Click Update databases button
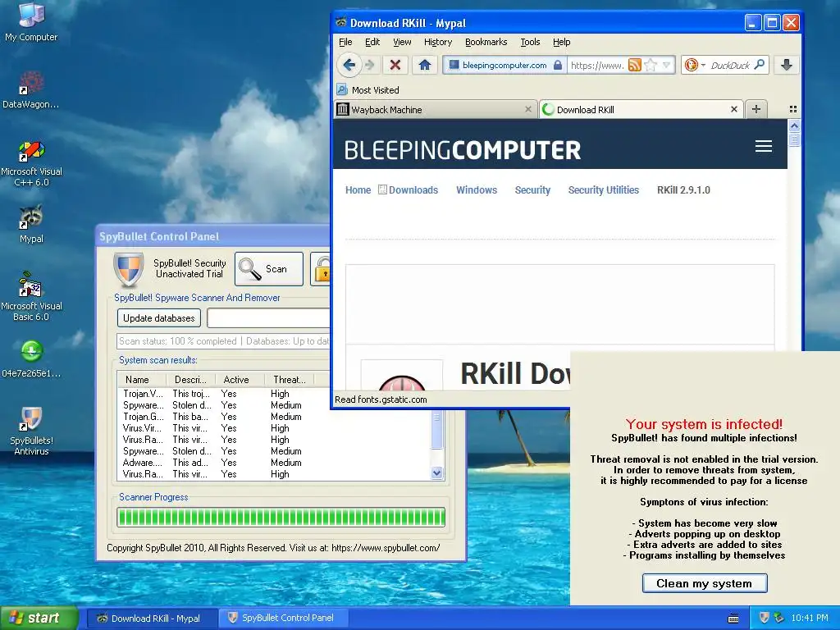 click(159, 317)
